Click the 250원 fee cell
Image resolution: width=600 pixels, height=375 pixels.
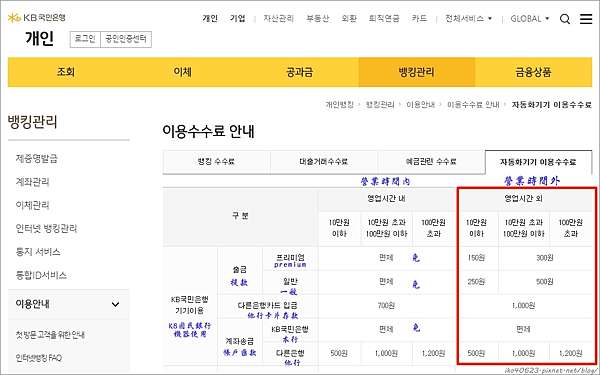coord(476,282)
